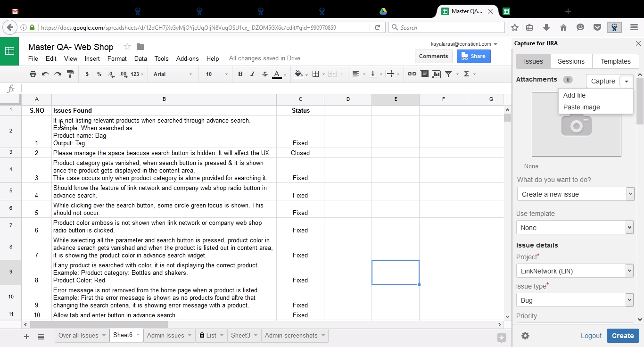Image resolution: width=644 pixels, height=347 pixels.
Task: Switch to the Over all Issues sheet
Action: point(82,336)
